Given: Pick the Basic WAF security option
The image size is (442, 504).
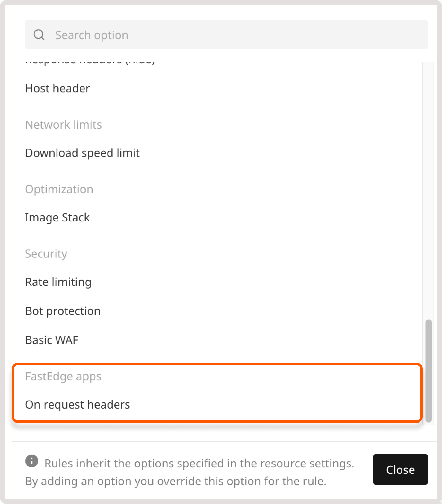Looking at the screenshot, I should click(52, 340).
